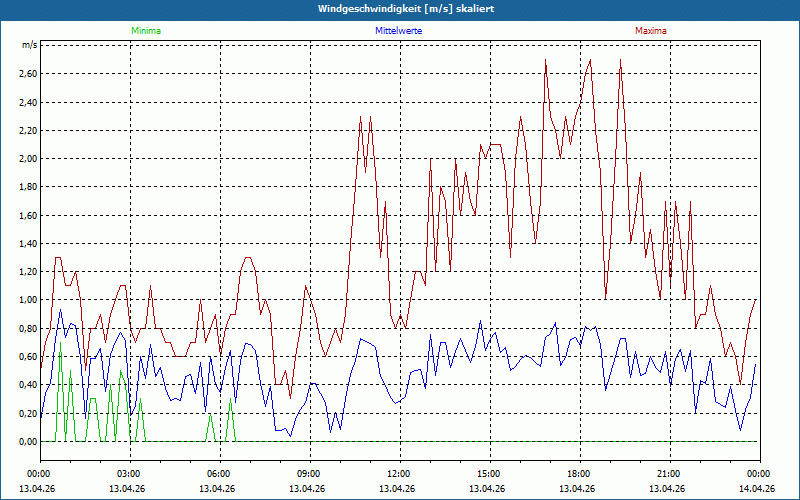Click the m/s unit label

pyautogui.click(x=29, y=46)
